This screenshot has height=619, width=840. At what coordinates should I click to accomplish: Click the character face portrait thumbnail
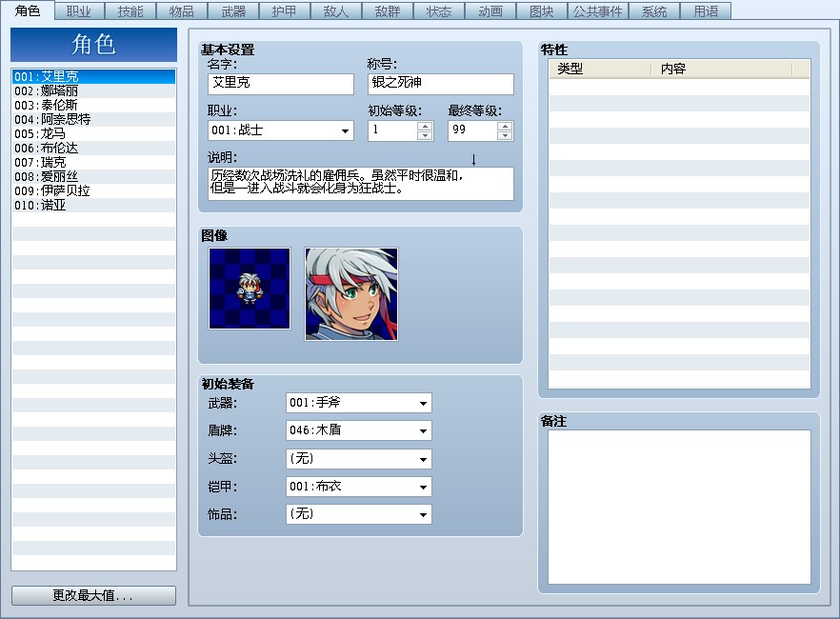tap(351, 294)
